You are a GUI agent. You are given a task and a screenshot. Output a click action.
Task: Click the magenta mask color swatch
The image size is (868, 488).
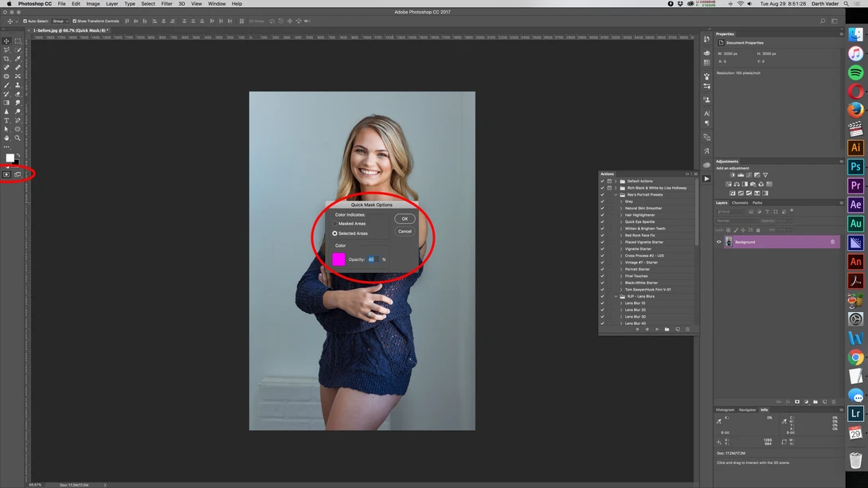pos(338,259)
